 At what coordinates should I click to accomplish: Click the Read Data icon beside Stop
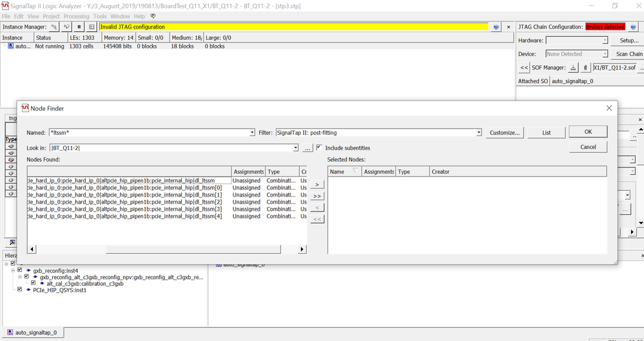pos(92,27)
